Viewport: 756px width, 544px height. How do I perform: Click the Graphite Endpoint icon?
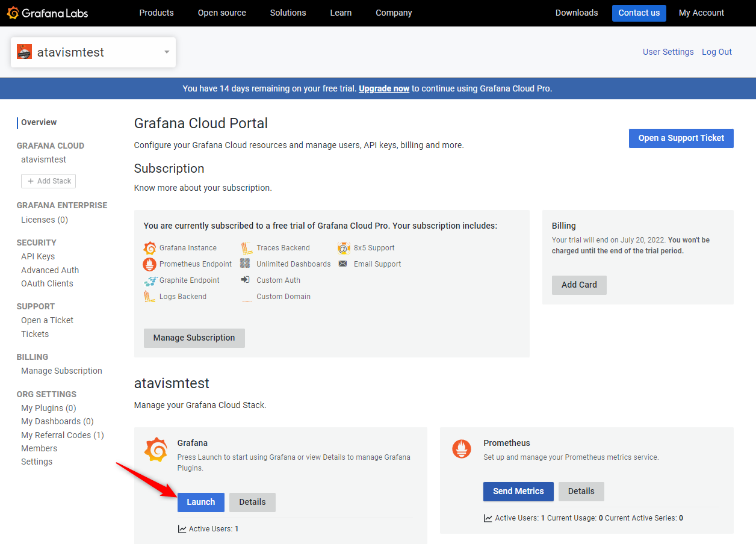pyautogui.click(x=150, y=280)
